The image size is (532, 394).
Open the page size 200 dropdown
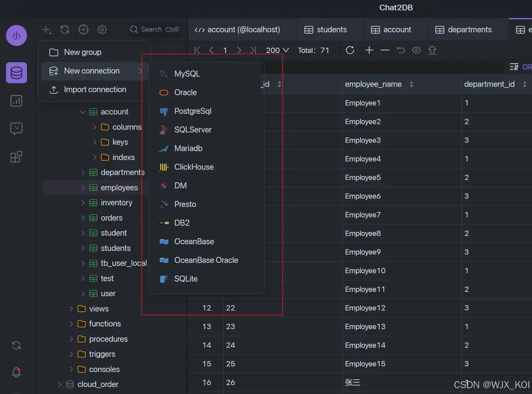[277, 50]
